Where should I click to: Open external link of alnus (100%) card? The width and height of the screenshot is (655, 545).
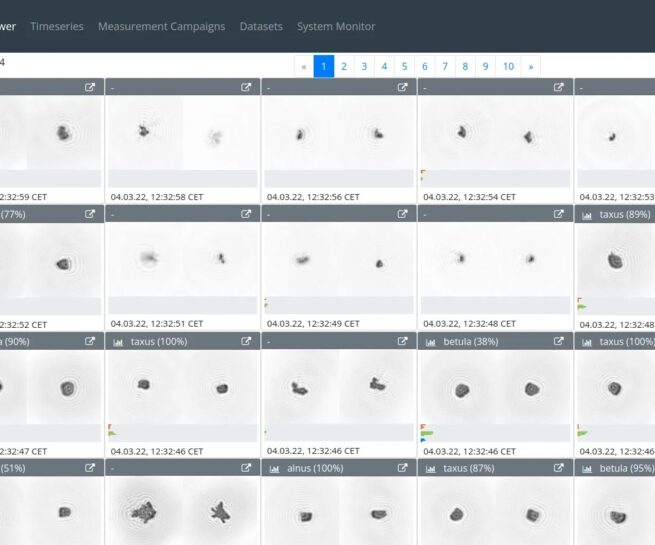[402, 468]
